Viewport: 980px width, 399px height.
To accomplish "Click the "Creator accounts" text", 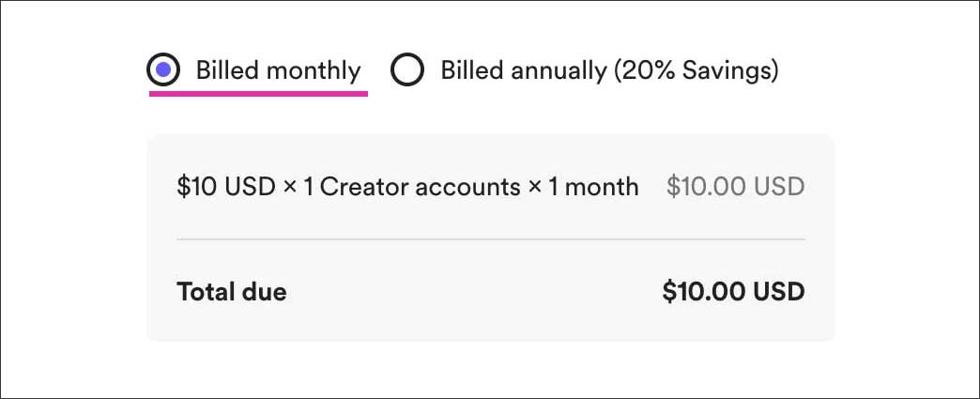I will pos(420,186).
